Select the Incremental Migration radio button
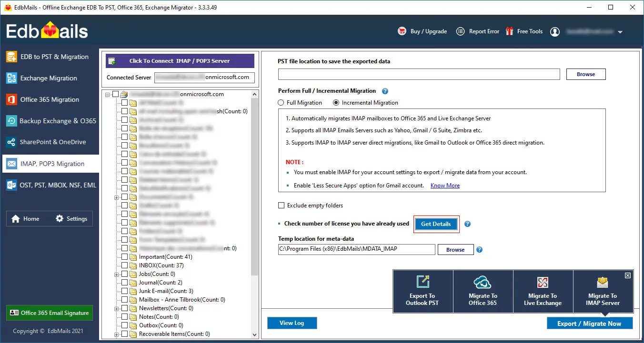Screen dimensions: 644x343 tap(336, 103)
